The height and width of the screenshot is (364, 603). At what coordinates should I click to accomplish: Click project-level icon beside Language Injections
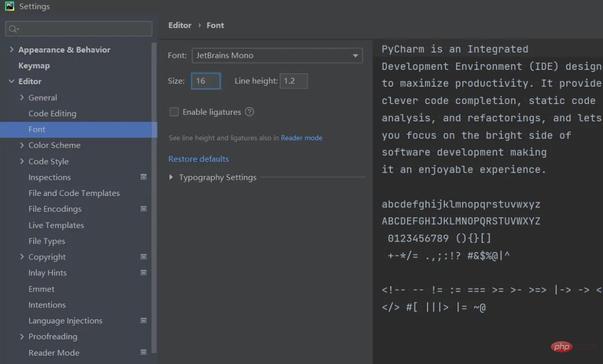[143, 320]
